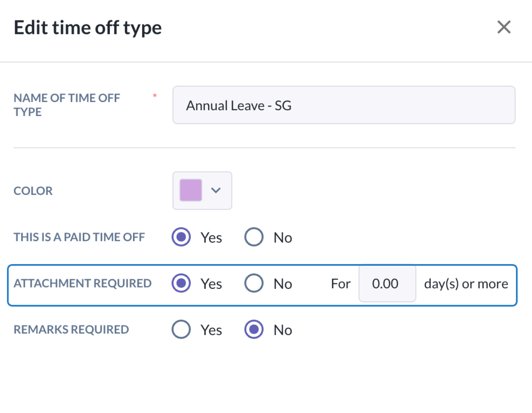This screenshot has width=532, height=413.
Task: Select No for Attachment Required
Action: (x=254, y=284)
